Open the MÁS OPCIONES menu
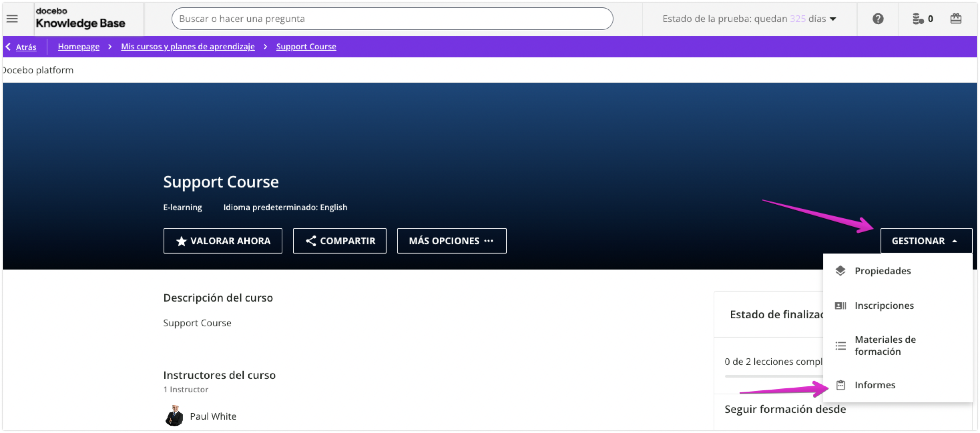The height and width of the screenshot is (433, 980). (x=451, y=241)
